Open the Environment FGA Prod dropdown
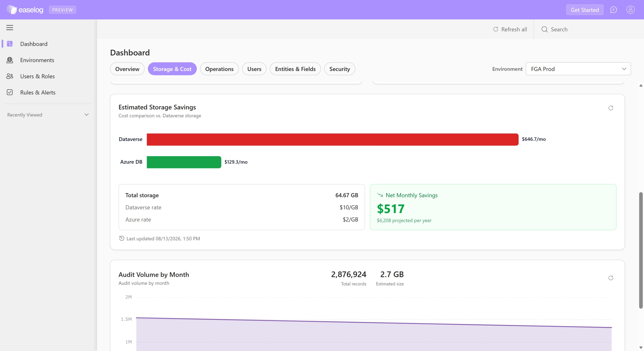This screenshot has width=644, height=351. coord(578,69)
